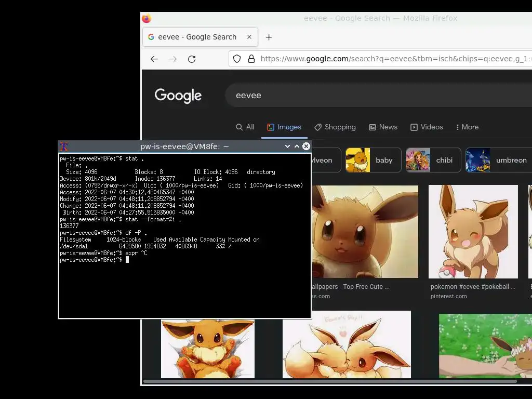Open tracking protection shield icon
532x399 pixels.
237,59
